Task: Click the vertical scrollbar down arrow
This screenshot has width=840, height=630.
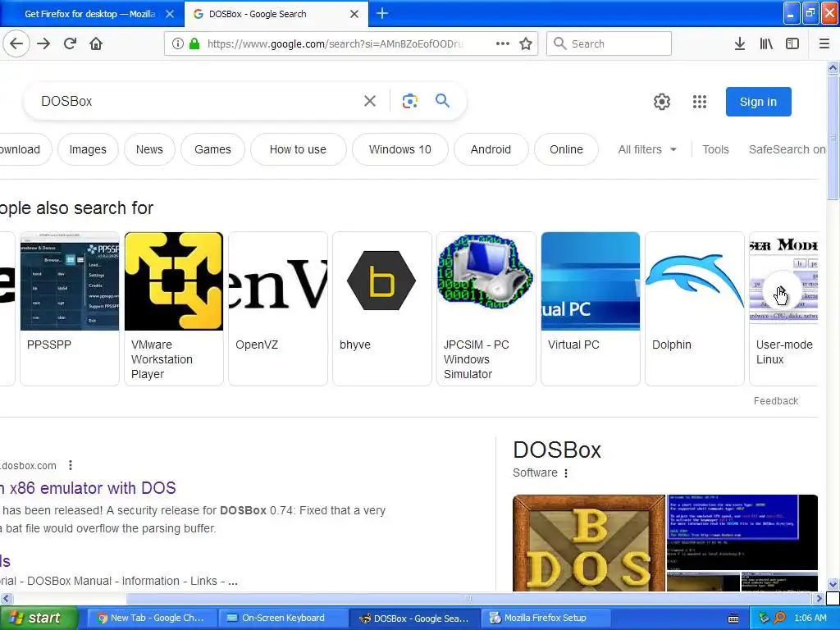Action: [x=833, y=584]
